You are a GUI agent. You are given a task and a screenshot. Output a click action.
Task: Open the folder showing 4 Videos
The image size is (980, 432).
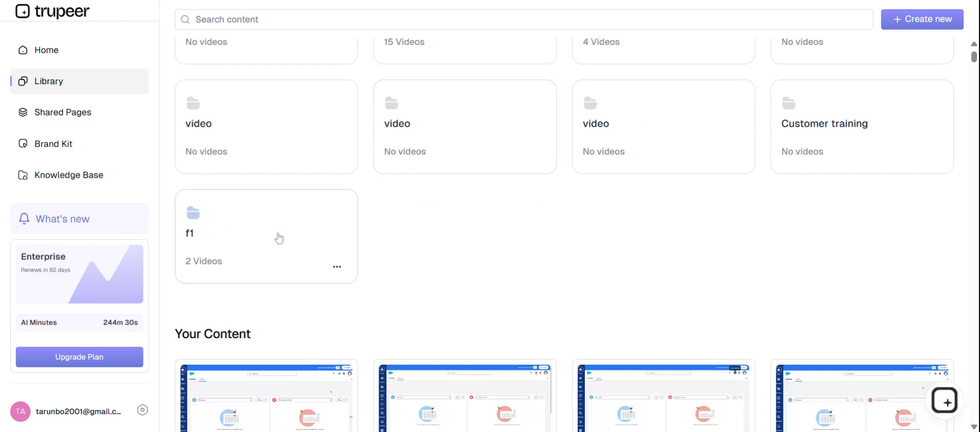pos(663,50)
